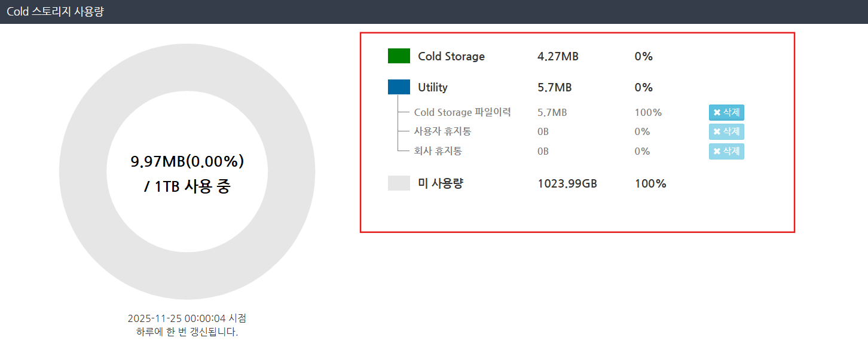The height and width of the screenshot is (362, 868).
Task: Click the 2025-11-25 00:00:04 시점 timestamp
Action: [187, 318]
